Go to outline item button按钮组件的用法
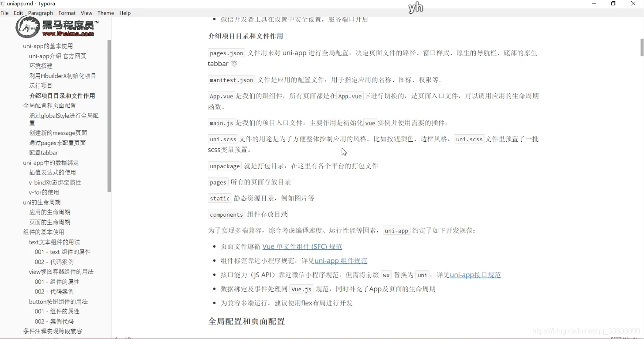This screenshot has height=339, width=644. coord(59,302)
